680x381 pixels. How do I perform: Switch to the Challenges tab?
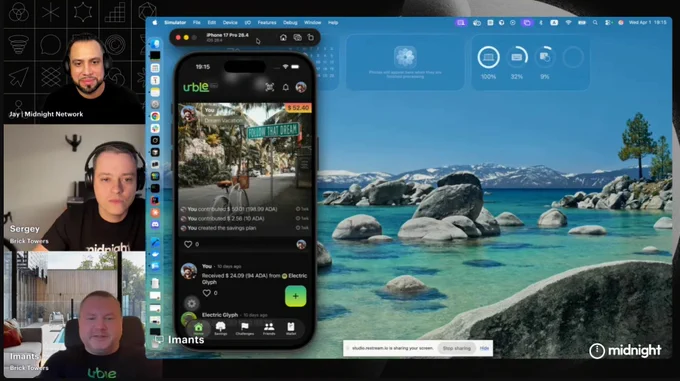[x=245, y=329]
